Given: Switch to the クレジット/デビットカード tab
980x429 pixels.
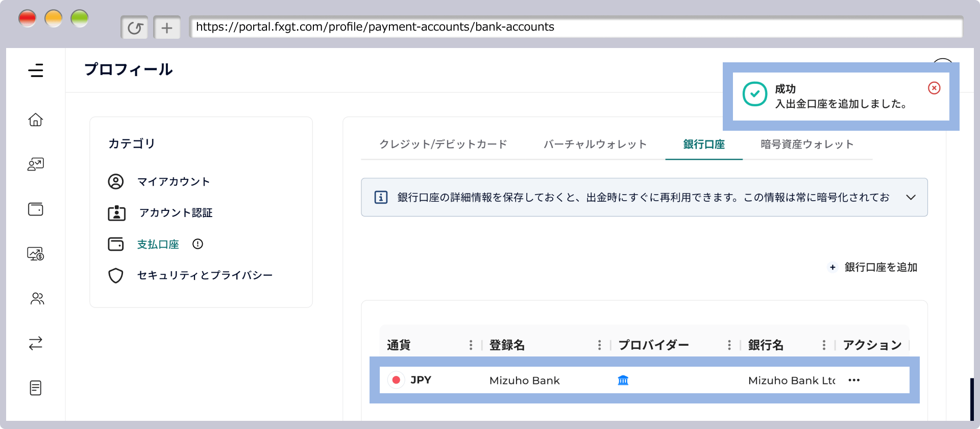Looking at the screenshot, I should point(443,145).
